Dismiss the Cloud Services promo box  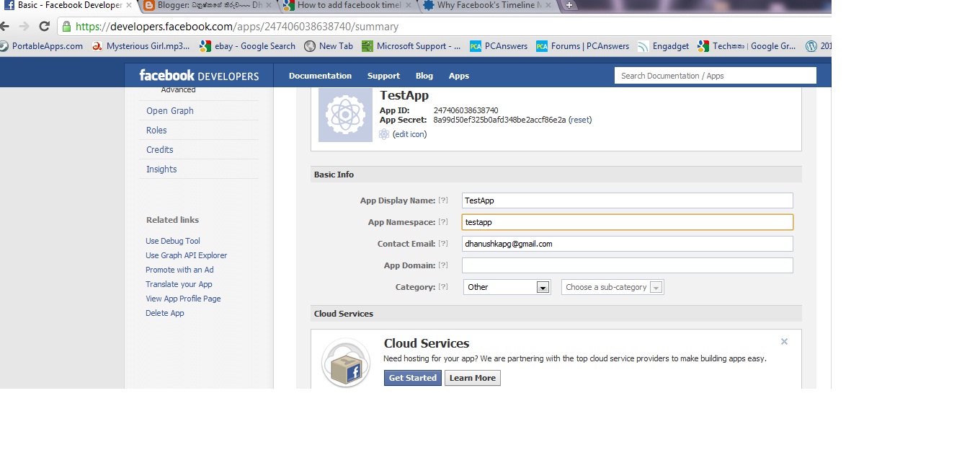click(x=784, y=342)
